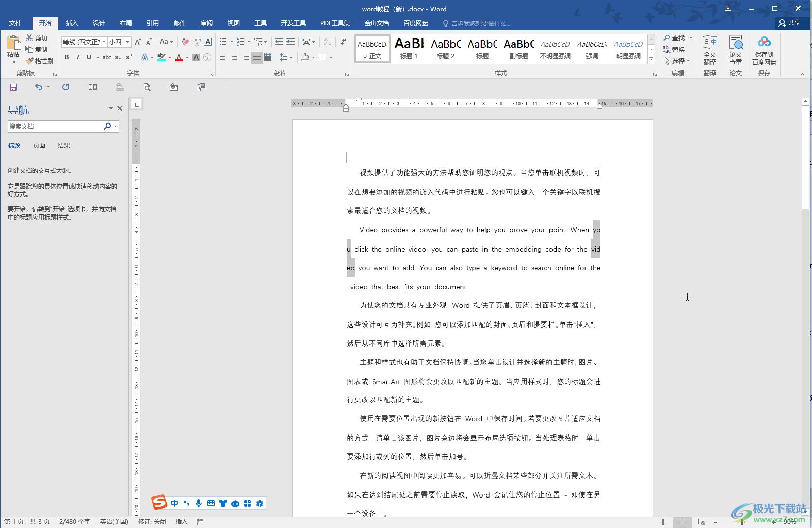Click the phonetic guide wén icon
This screenshot has height=528, width=812.
[197, 42]
